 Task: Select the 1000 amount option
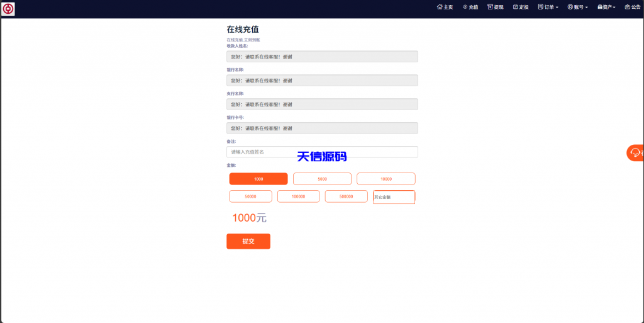click(x=258, y=179)
